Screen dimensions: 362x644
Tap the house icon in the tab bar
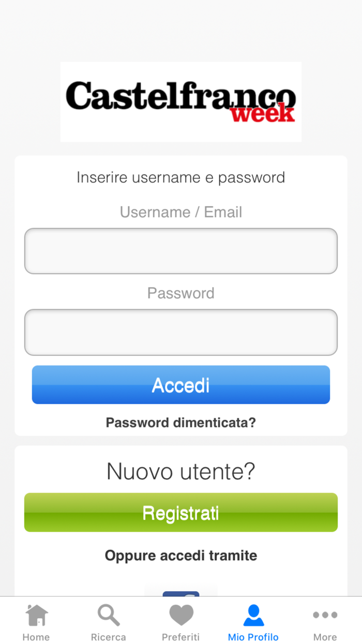pyautogui.click(x=36, y=615)
